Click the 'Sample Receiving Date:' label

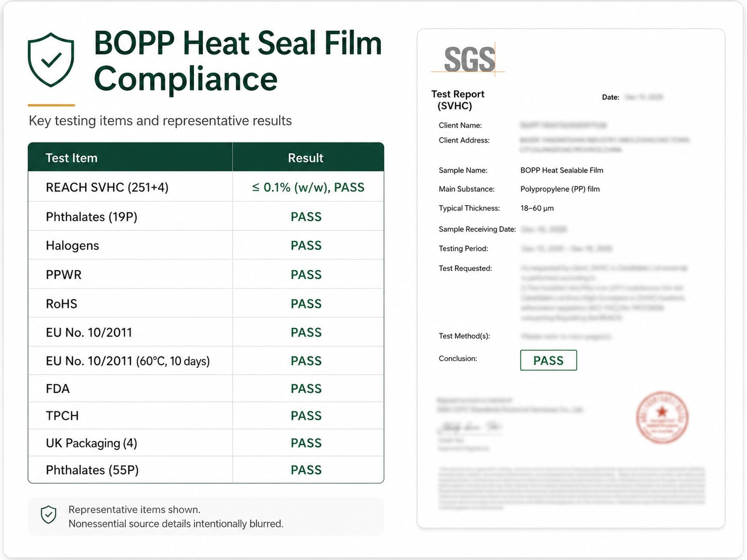point(477,229)
